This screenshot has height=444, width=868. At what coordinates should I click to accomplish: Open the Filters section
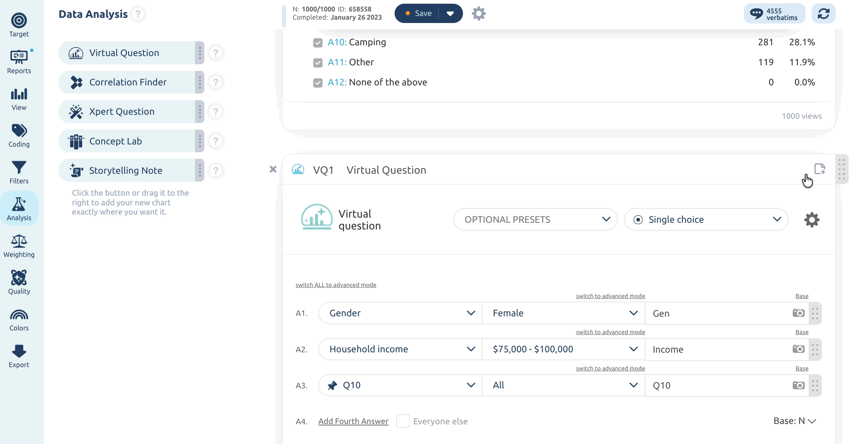19,172
